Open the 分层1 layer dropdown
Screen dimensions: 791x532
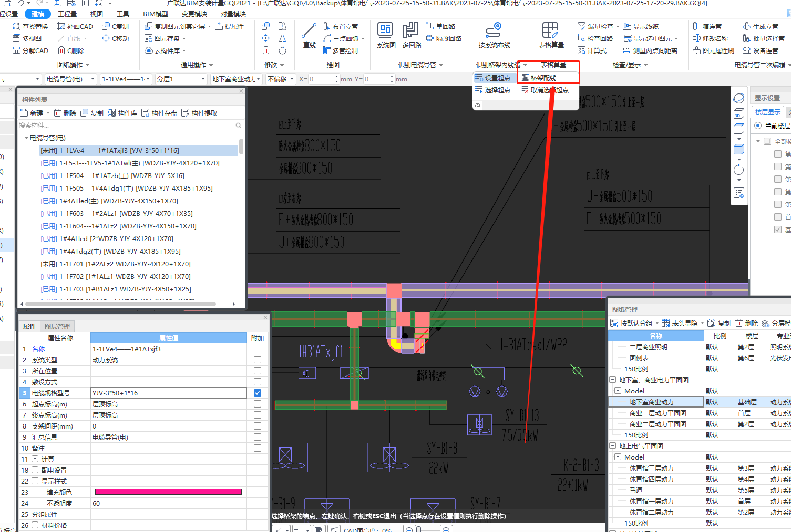(181, 79)
